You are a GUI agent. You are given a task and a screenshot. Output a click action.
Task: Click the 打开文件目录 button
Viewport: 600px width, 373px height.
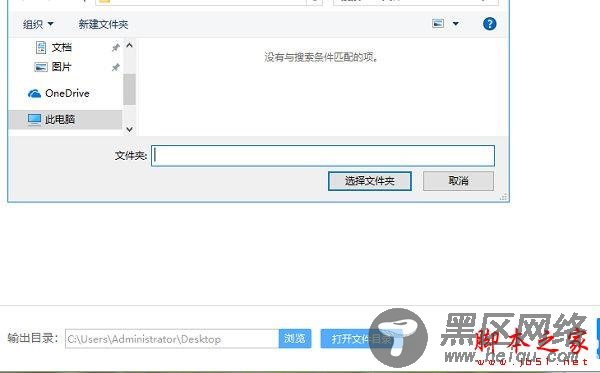pyautogui.click(x=361, y=339)
